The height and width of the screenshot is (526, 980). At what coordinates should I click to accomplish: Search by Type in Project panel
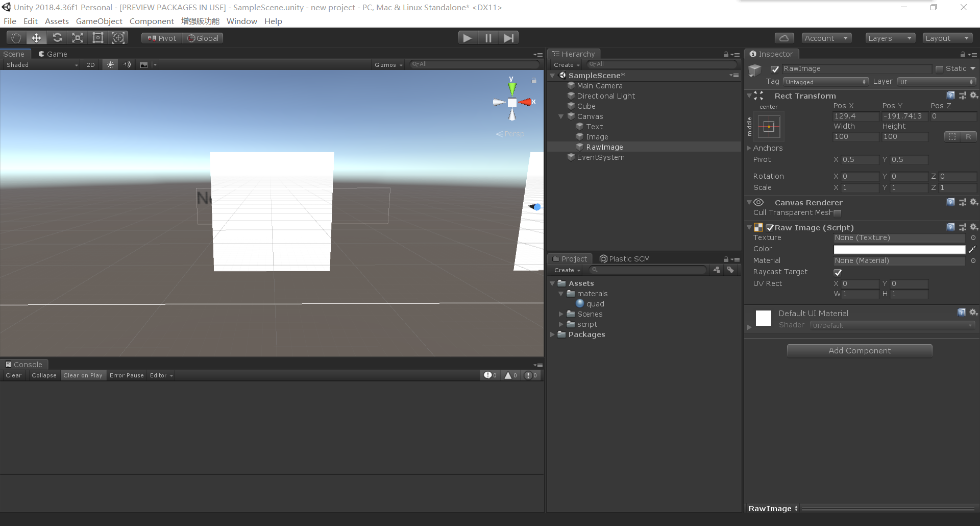[x=717, y=270]
